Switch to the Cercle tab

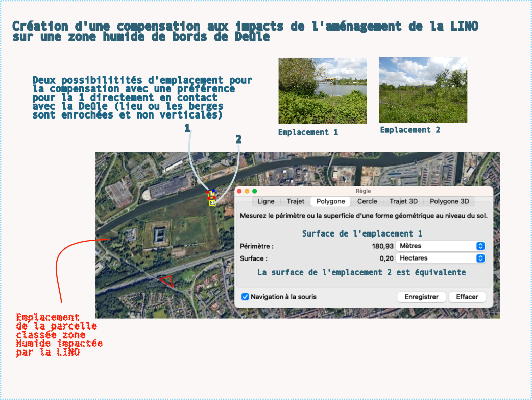pyautogui.click(x=367, y=201)
